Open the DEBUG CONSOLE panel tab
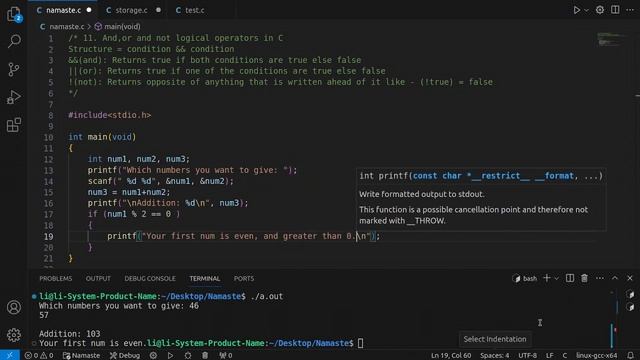This screenshot has width=640, height=360. click(x=150, y=278)
